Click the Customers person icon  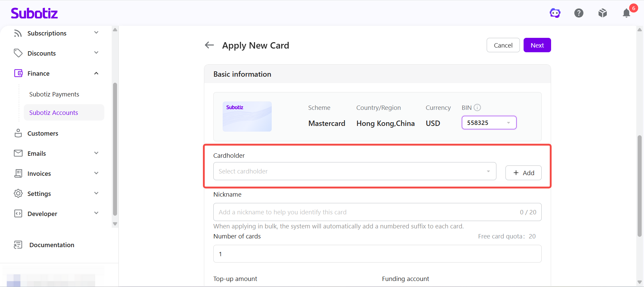[x=18, y=133]
